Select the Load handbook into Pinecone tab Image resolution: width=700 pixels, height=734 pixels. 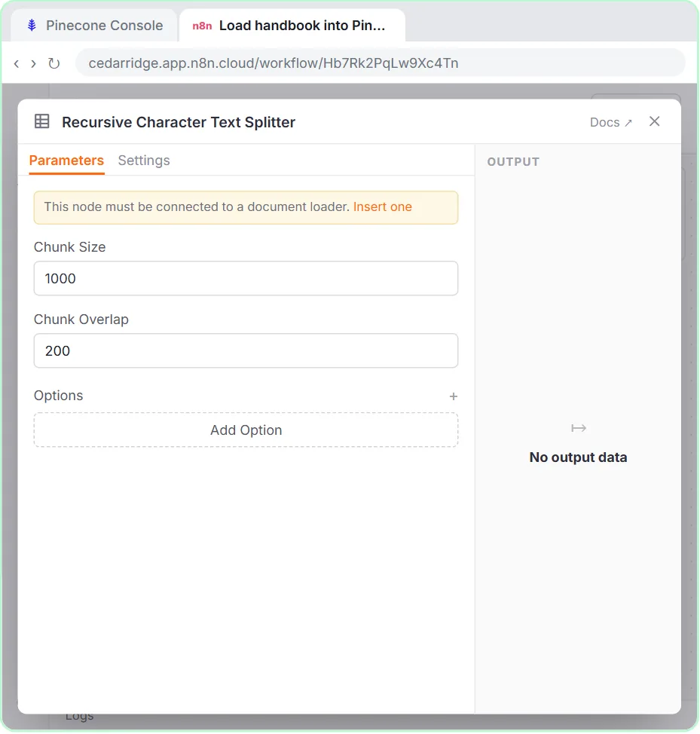[x=292, y=26]
